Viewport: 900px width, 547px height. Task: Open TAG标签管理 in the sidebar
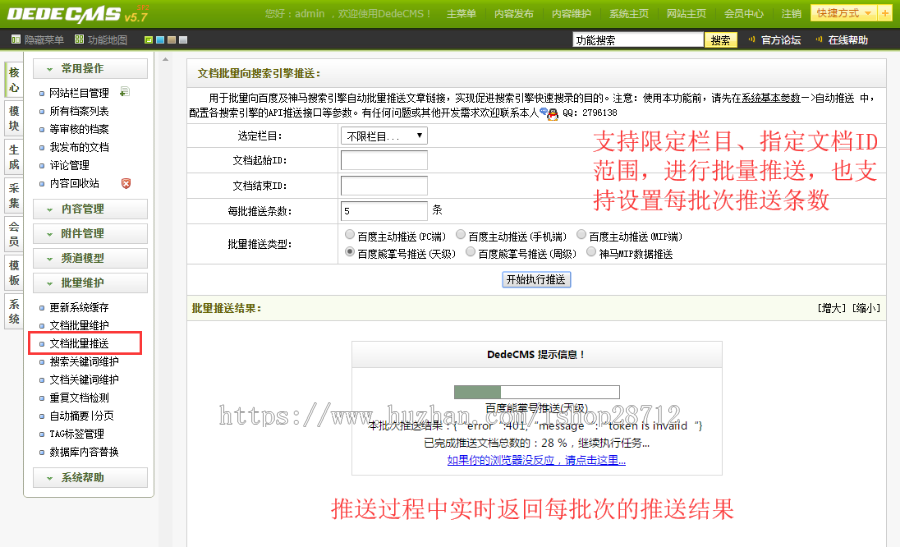77,434
